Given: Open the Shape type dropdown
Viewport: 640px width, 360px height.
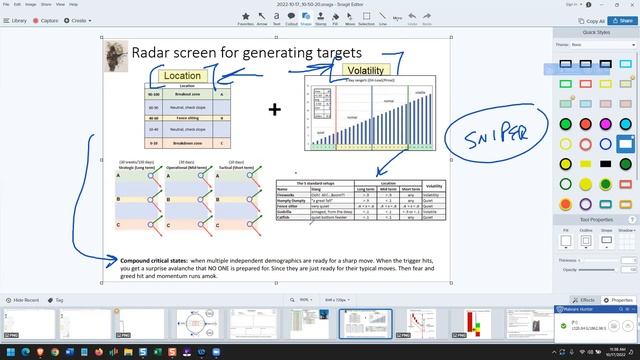Looking at the screenshot, I should coord(606,241).
